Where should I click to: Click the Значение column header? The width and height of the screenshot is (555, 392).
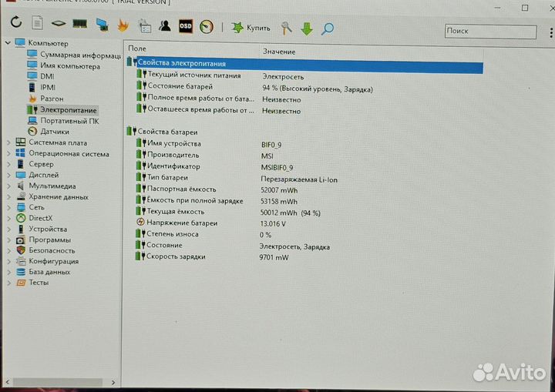279,51
